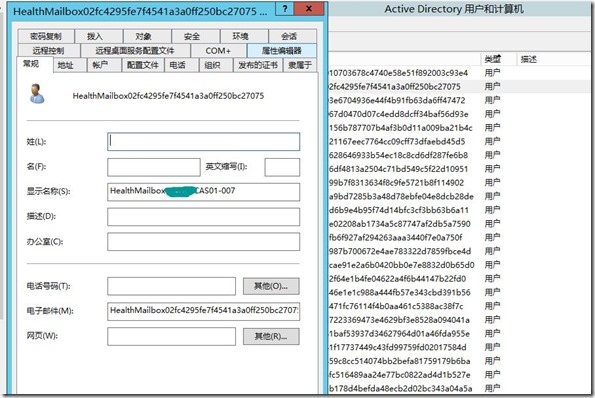This screenshot has height=398, width=595.
Task: Switch to the 隶属于 tab
Action: (x=300, y=65)
